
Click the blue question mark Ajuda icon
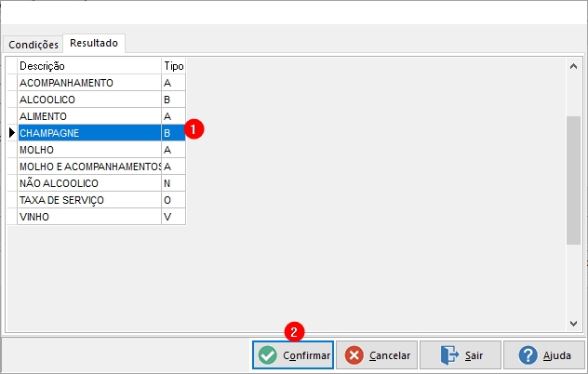pos(528,354)
